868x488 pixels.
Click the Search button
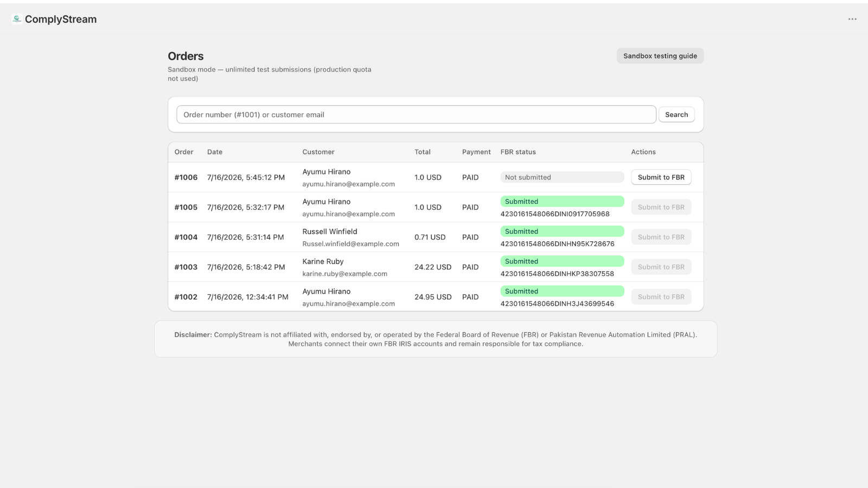676,114
